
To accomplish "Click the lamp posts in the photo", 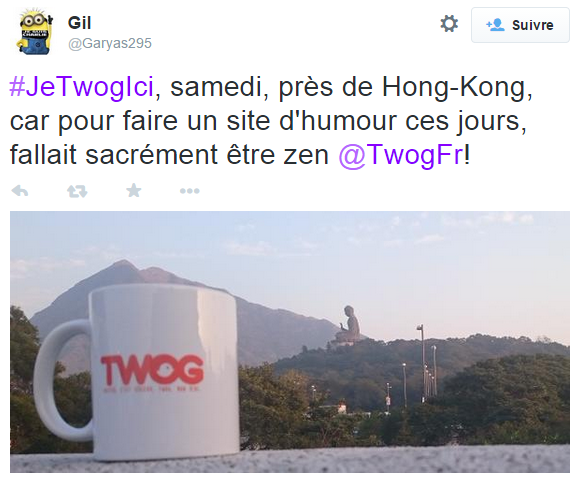I will (422, 366).
